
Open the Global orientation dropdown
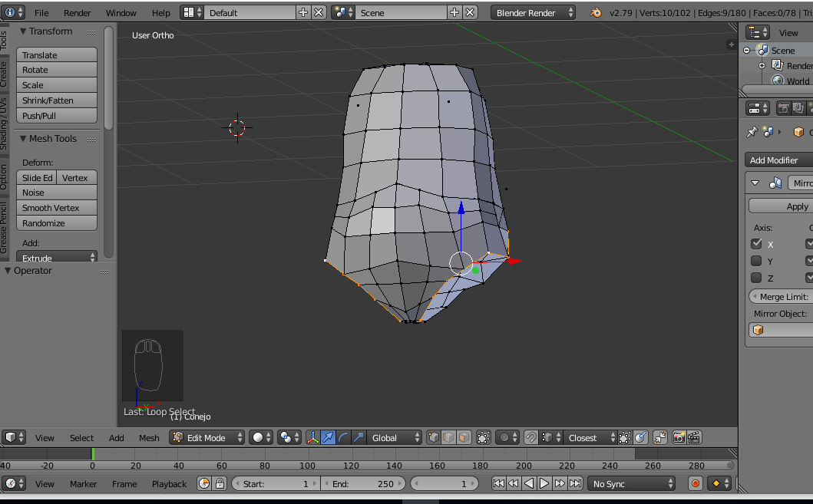pos(394,438)
